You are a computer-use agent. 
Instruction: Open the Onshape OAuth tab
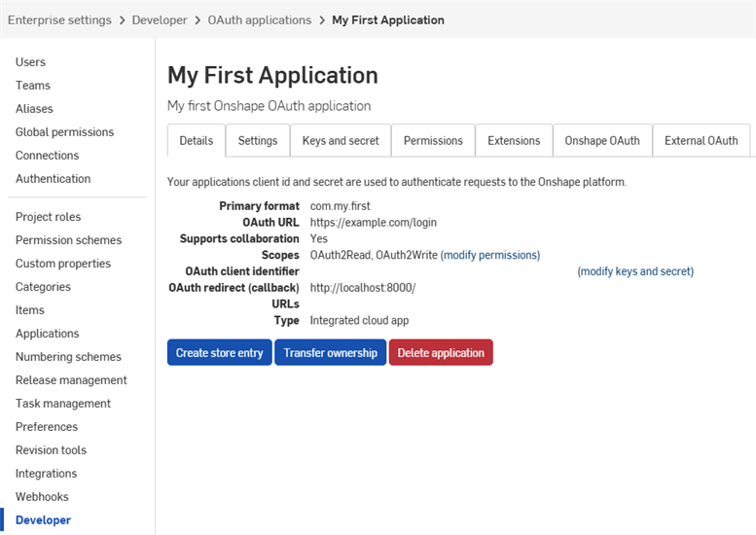tap(602, 141)
